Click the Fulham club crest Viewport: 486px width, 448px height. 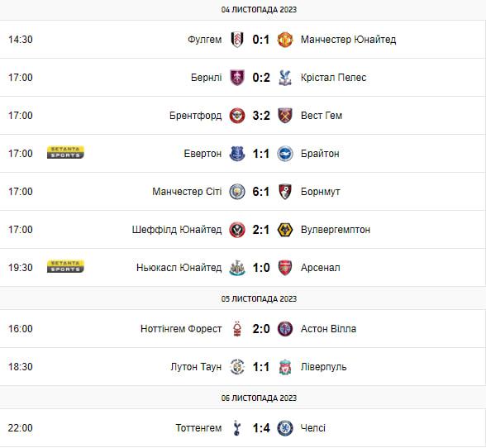click(237, 40)
